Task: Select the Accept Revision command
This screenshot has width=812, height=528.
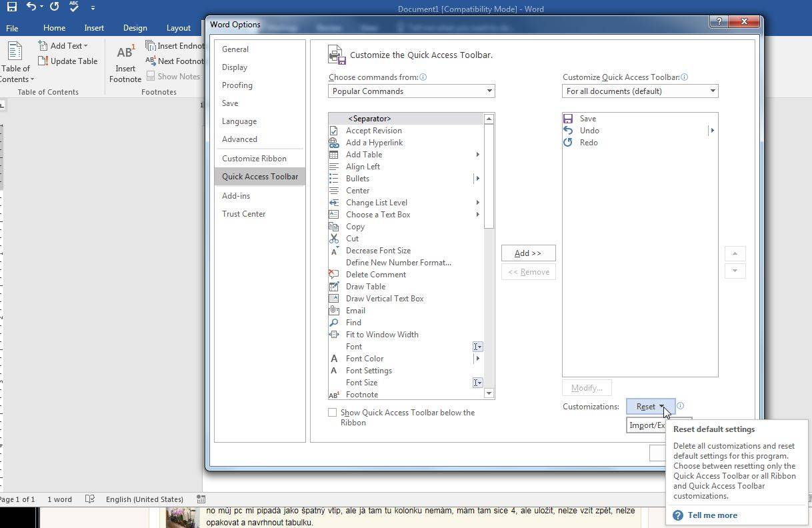Action: (406, 131)
